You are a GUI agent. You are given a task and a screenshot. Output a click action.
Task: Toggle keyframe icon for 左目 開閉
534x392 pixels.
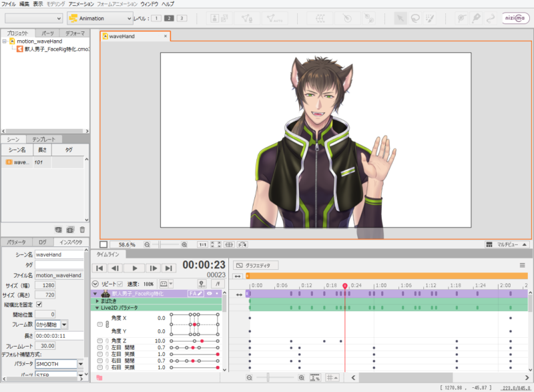pos(99,348)
